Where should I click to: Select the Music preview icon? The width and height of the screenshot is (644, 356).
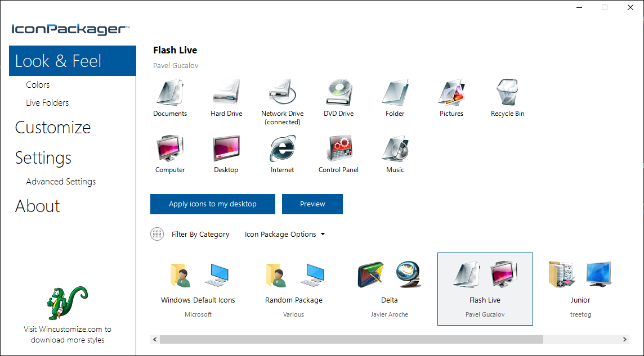pos(395,149)
